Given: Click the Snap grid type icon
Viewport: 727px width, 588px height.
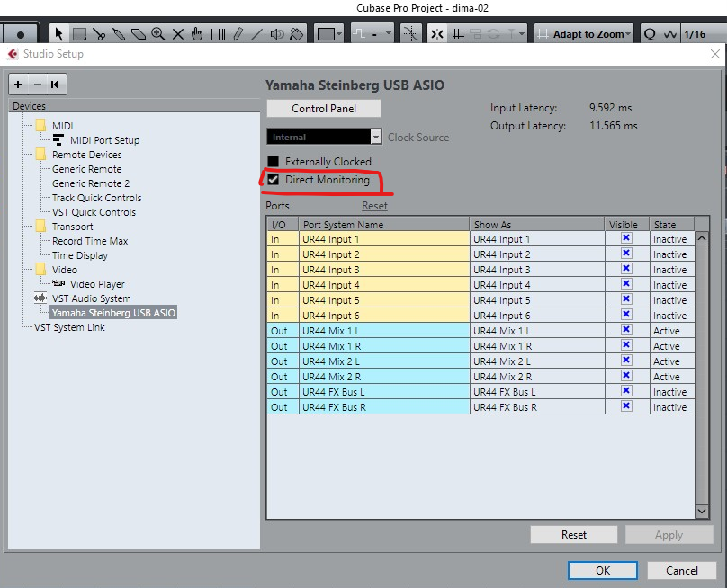Looking at the screenshot, I should (459, 34).
